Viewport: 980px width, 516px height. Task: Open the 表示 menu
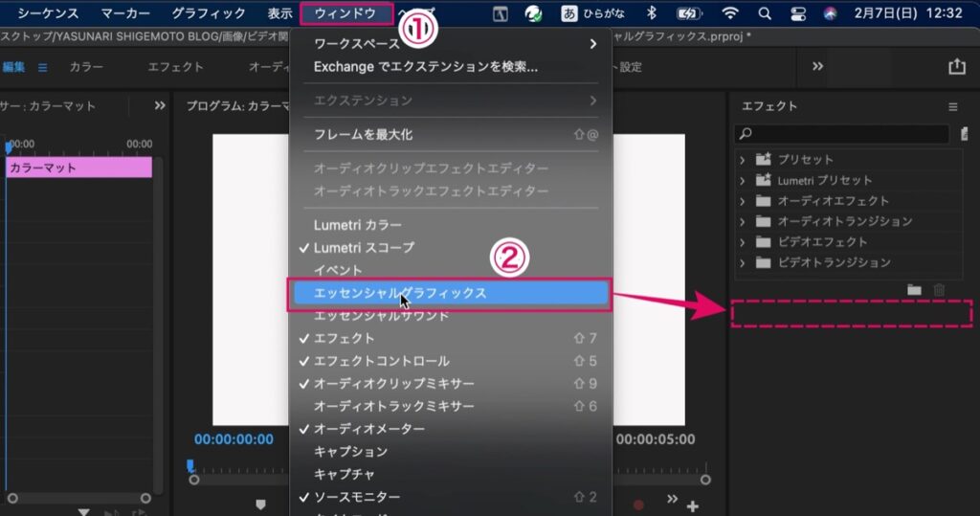click(280, 13)
